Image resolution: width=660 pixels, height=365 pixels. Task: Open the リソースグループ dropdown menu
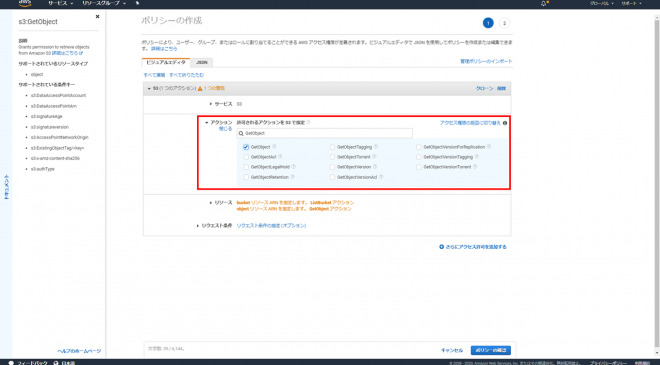104,3
